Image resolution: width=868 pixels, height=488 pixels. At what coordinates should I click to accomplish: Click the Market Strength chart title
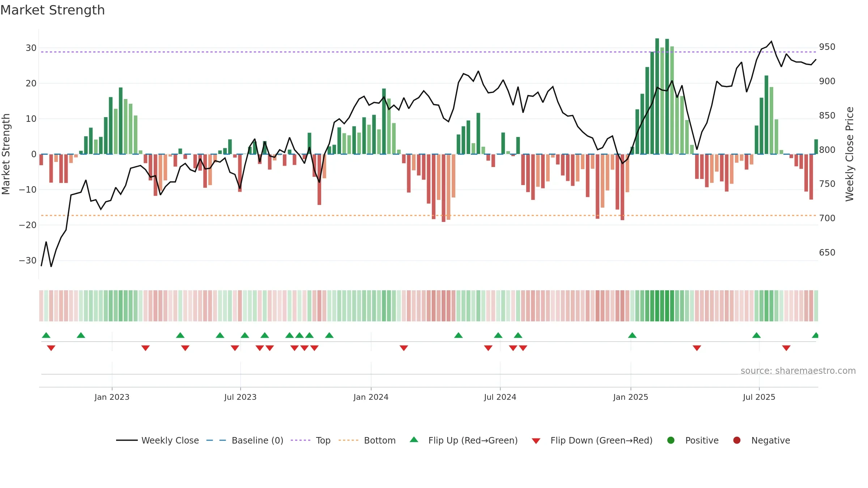click(x=52, y=10)
